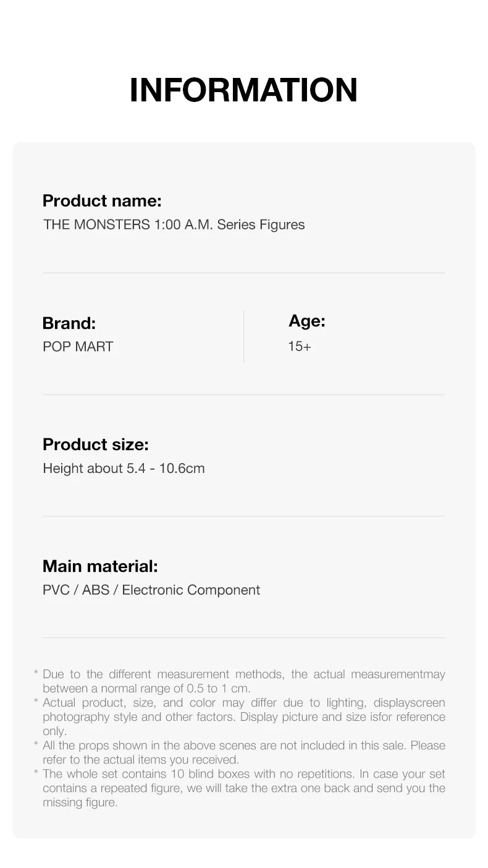Click the first asterisk footnote marker
Image resolution: width=488 pixels, height=868 pixels.
click(36, 674)
